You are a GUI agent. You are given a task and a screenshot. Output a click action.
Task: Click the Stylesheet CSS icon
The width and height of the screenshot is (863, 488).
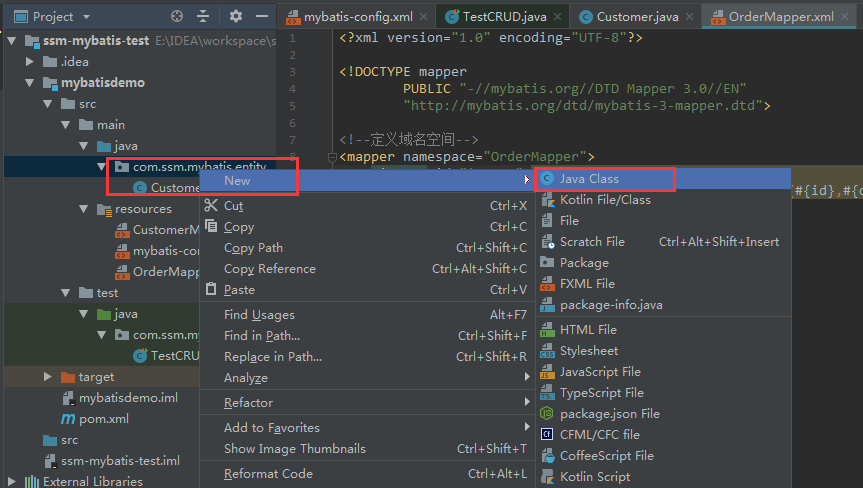(x=547, y=350)
